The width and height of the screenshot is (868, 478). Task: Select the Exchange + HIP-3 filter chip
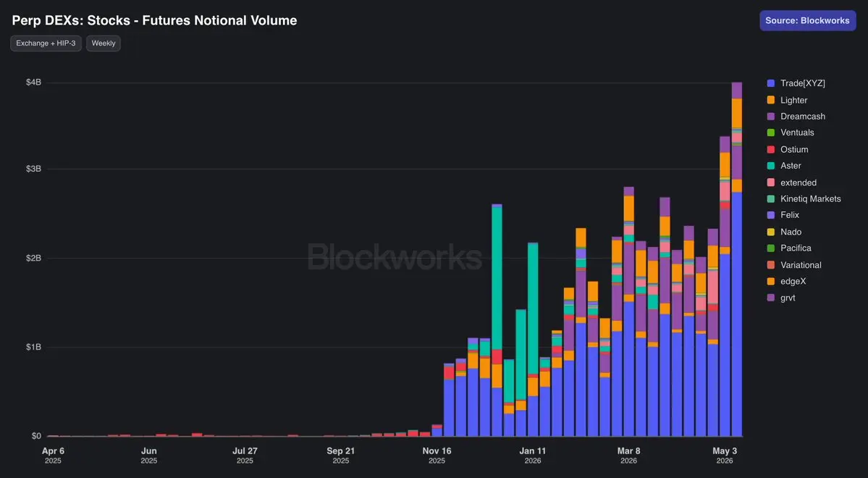(46, 43)
